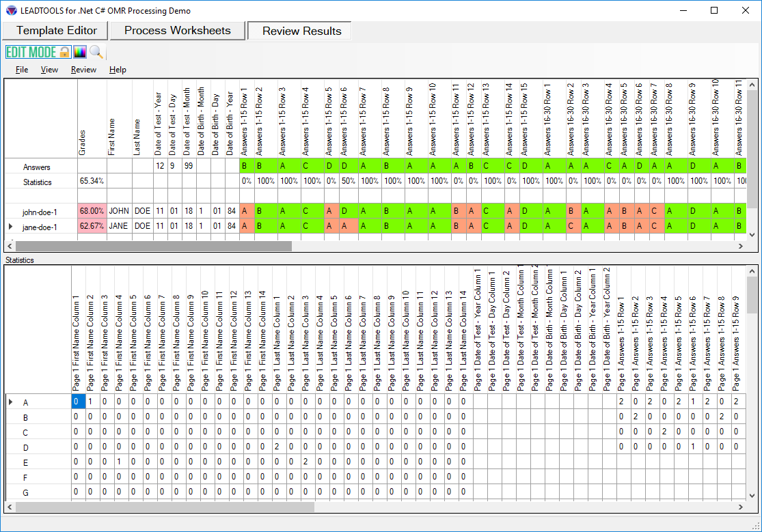The image size is (762, 532).
Task: Select the jane-doe-1 row header
Action: tap(41, 227)
